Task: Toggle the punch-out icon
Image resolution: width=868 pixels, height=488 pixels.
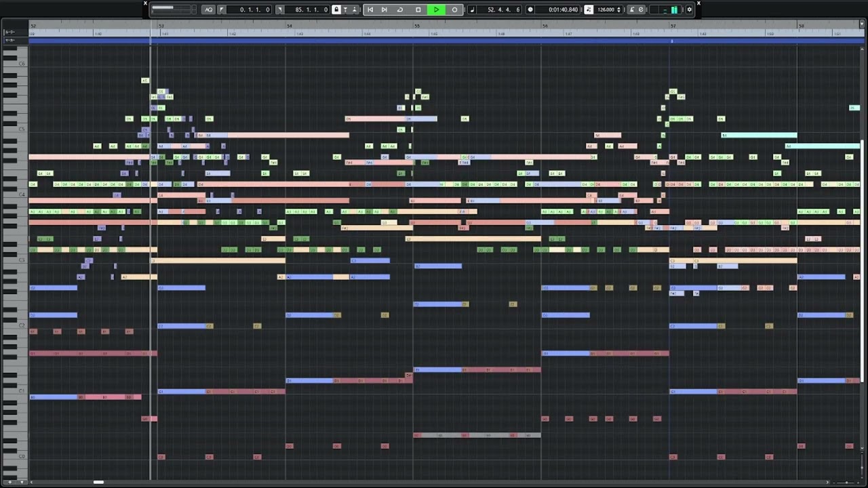Action: (x=354, y=9)
